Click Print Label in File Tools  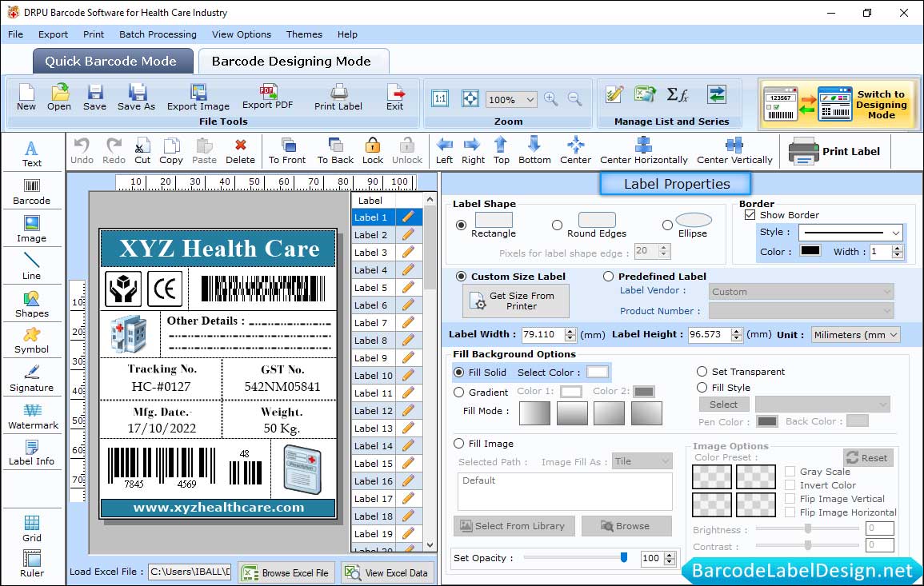point(338,98)
